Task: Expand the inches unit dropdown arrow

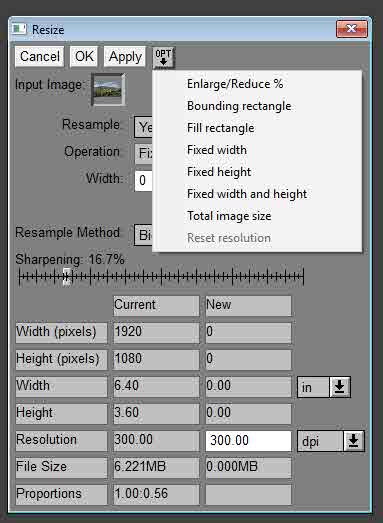Action: 340,387
